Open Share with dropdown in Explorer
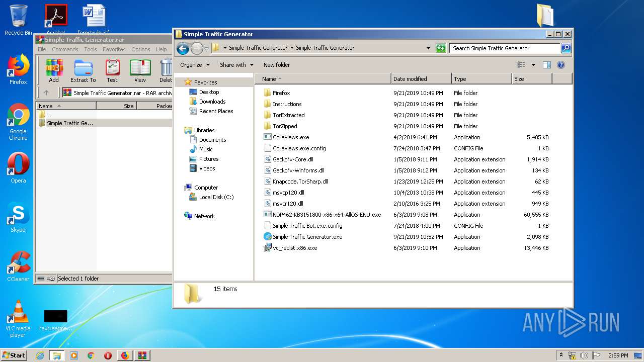 (x=236, y=65)
